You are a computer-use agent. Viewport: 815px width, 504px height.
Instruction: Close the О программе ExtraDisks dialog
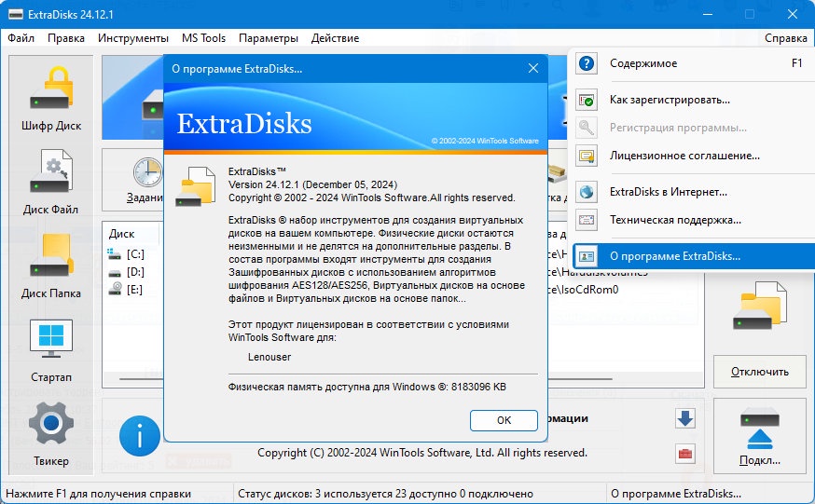point(533,69)
